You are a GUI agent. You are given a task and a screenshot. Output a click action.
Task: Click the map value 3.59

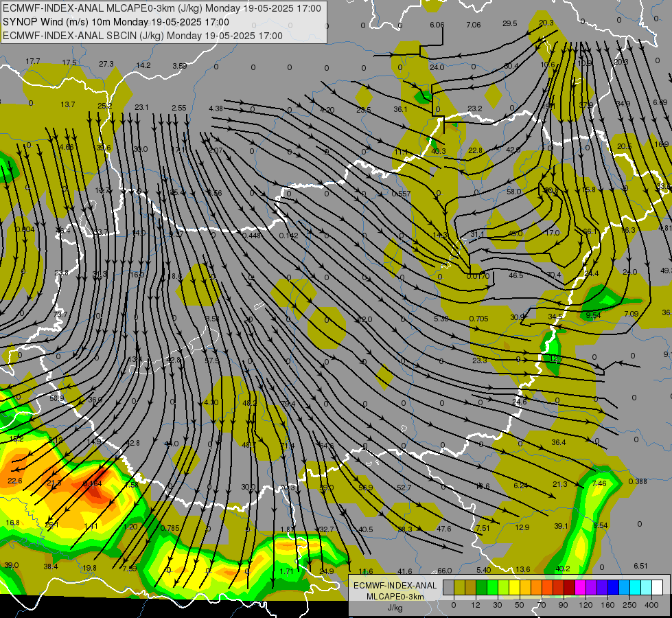click(x=180, y=66)
